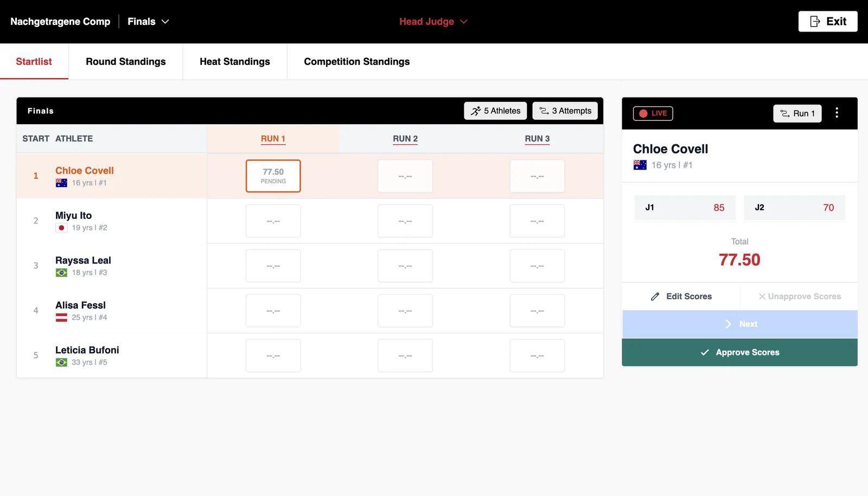Select Chloe Covell's Run 2 score cell
The width and height of the screenshot is (868, 496).
(405, 176)
